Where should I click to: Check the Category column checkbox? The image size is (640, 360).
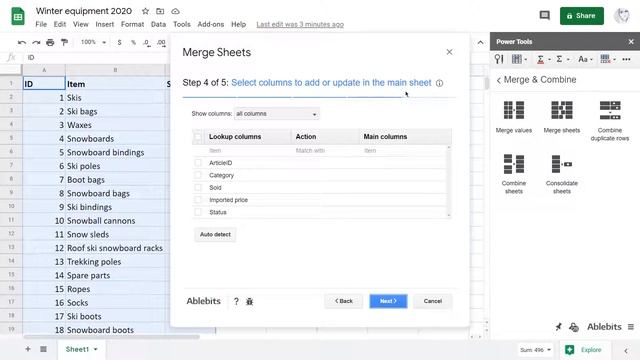point(198,175)
